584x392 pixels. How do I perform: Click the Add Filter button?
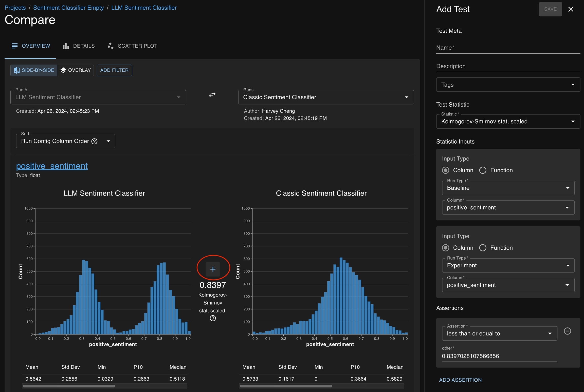(x=114, y=70)
